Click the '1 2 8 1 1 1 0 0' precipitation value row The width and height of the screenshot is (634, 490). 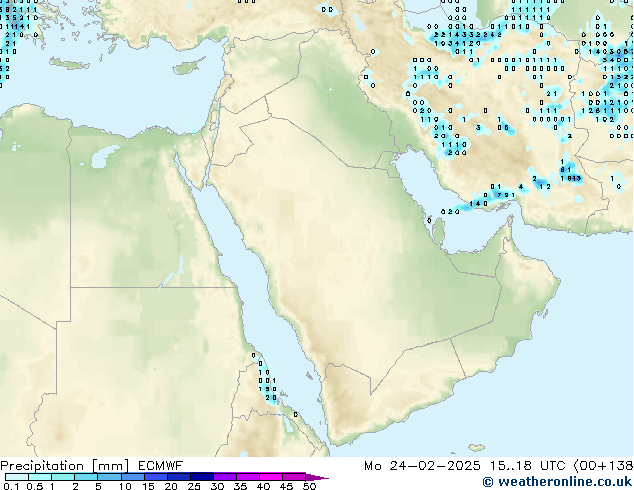click(607, 110)
